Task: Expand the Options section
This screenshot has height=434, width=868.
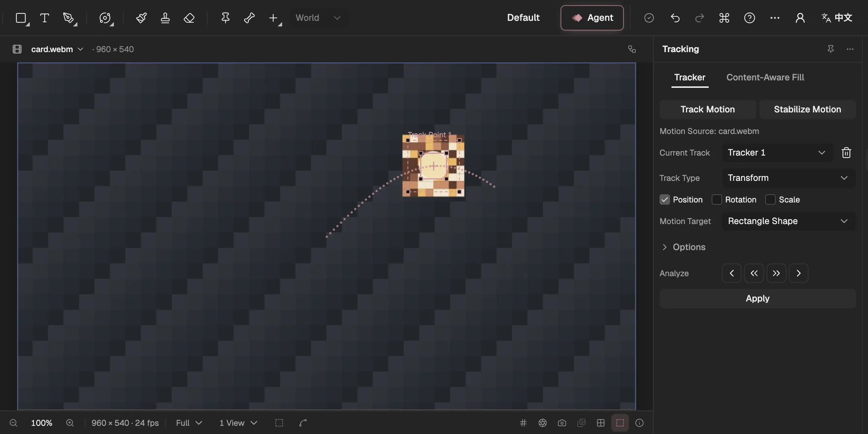Action: click(684, 247)
